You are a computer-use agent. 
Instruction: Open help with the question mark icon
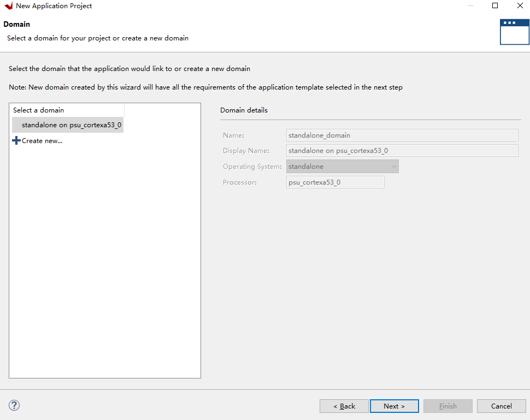pyautogui.click(x=15, y=405)
